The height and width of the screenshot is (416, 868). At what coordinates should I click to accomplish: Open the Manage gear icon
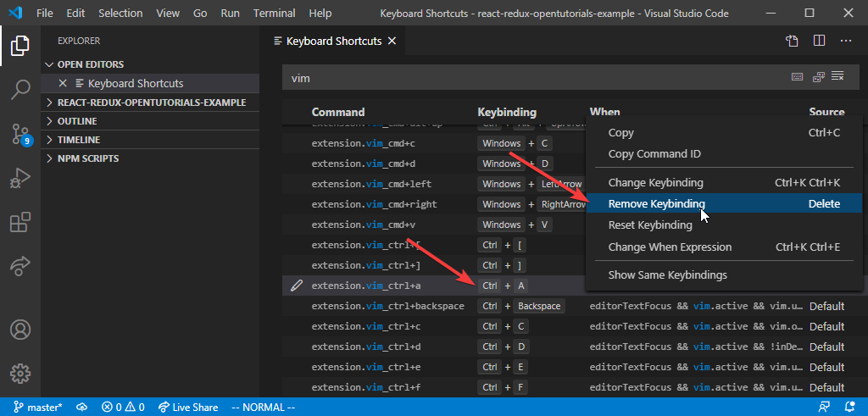coord(20,374)
